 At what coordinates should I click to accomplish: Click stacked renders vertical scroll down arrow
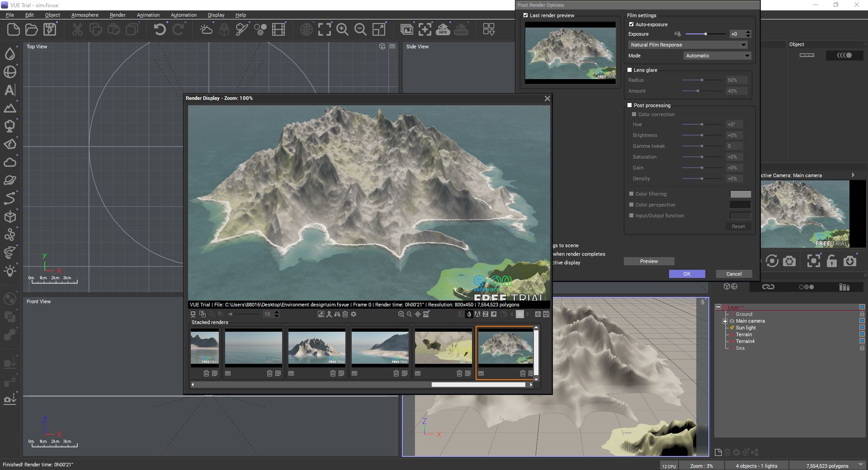click(537, 380)
